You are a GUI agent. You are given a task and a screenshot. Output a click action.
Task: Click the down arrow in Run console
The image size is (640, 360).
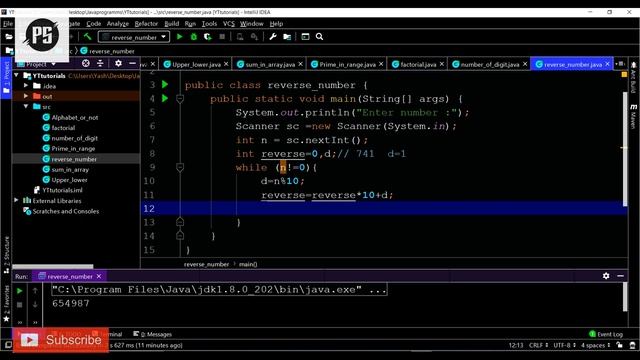coord(35,304)
